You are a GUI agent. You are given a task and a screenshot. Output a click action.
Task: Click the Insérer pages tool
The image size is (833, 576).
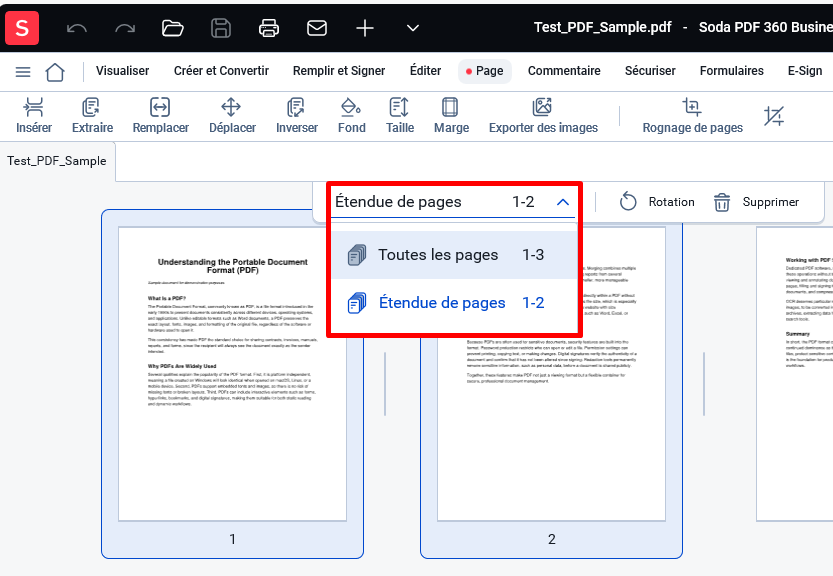coord(34,115)
